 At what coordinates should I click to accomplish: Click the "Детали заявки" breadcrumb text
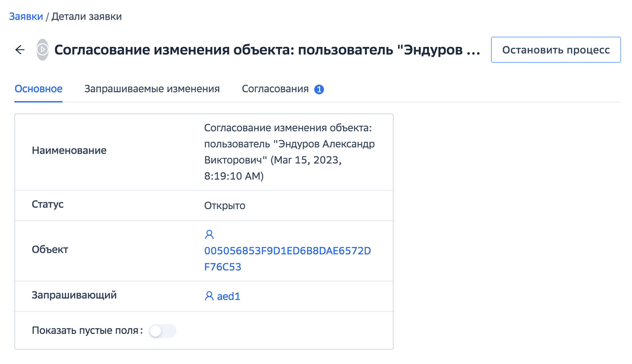[x=87, y=16]
